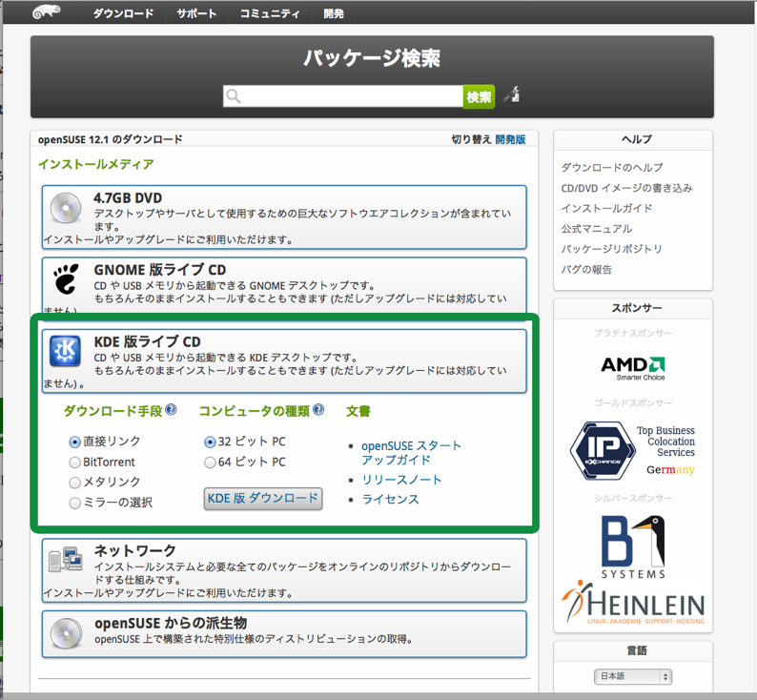This screenshot has height=700, width=757.
Task: Open advanced search settings tool icon
Action: tap(511, 94)
